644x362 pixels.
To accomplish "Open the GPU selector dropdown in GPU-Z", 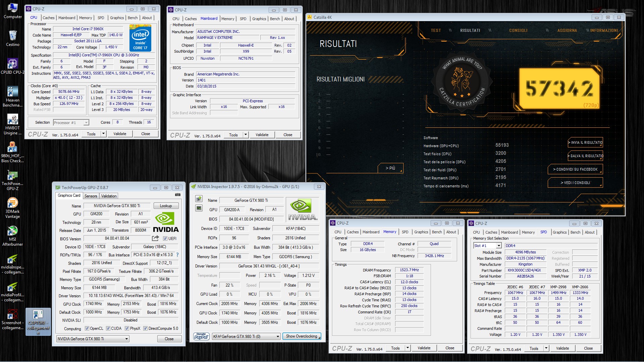I will [93, 339].
